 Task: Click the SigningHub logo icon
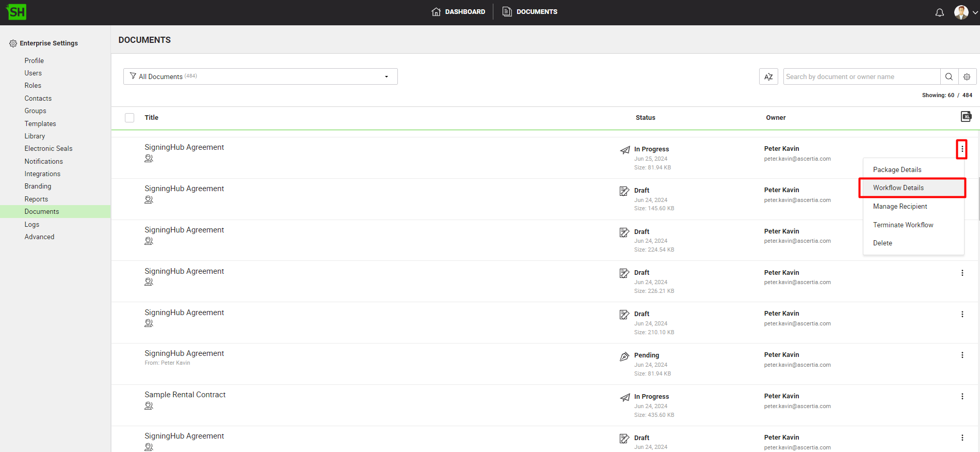tap(17, 12)
